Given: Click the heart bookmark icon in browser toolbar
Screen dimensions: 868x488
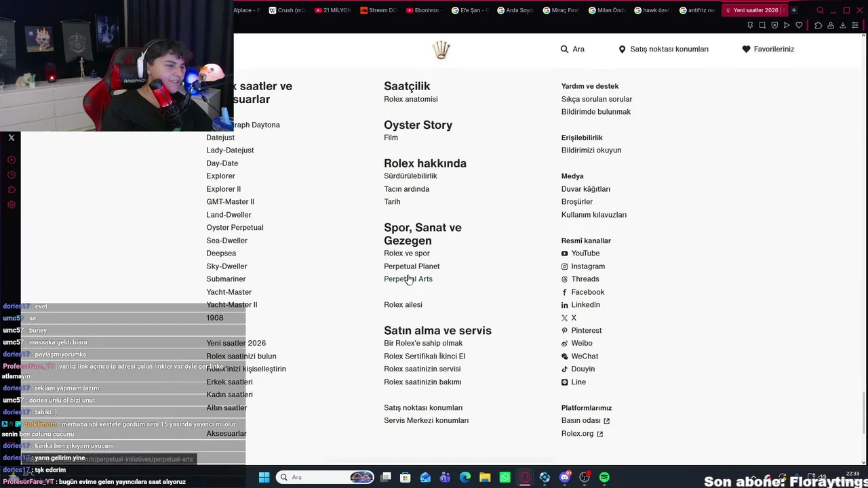Looking at the screenshot, I should pyautogui.click(x=799, y=25).
